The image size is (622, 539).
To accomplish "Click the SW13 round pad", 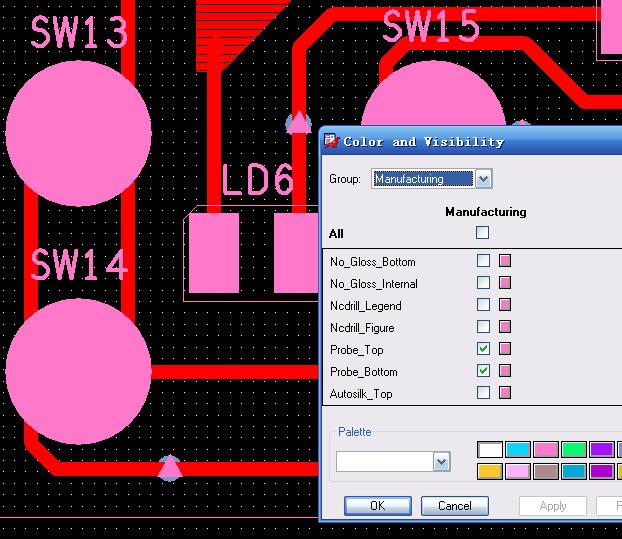I will tap(78, 133).
